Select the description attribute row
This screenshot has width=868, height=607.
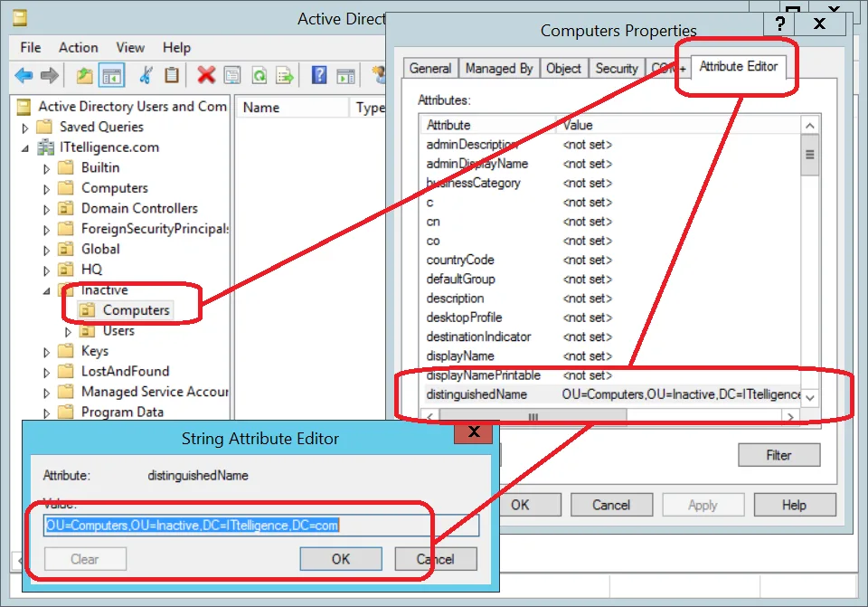[610, 298]
